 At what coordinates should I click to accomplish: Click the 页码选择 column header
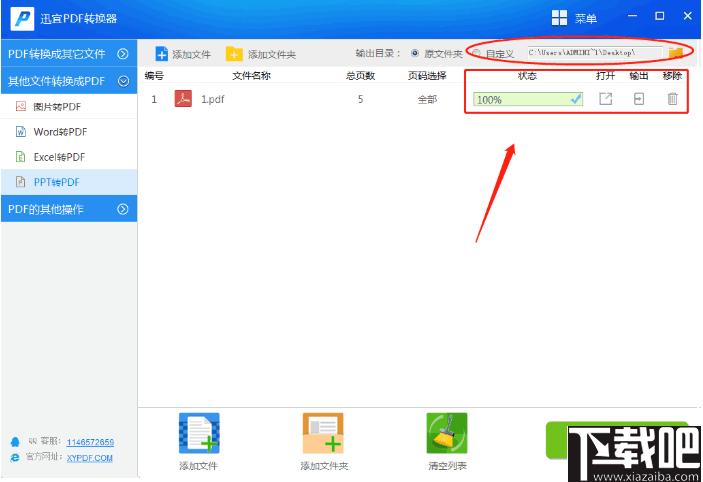coord(427,76)
